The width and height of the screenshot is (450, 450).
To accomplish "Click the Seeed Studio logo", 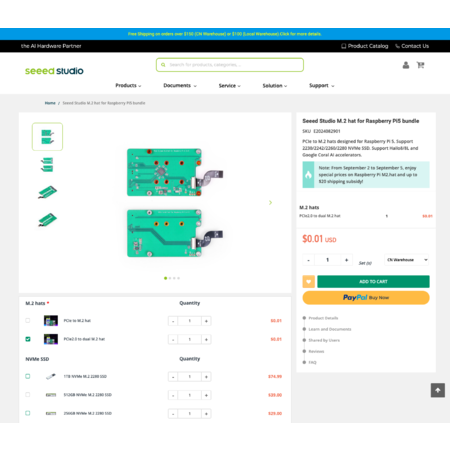I will [54, 71].
